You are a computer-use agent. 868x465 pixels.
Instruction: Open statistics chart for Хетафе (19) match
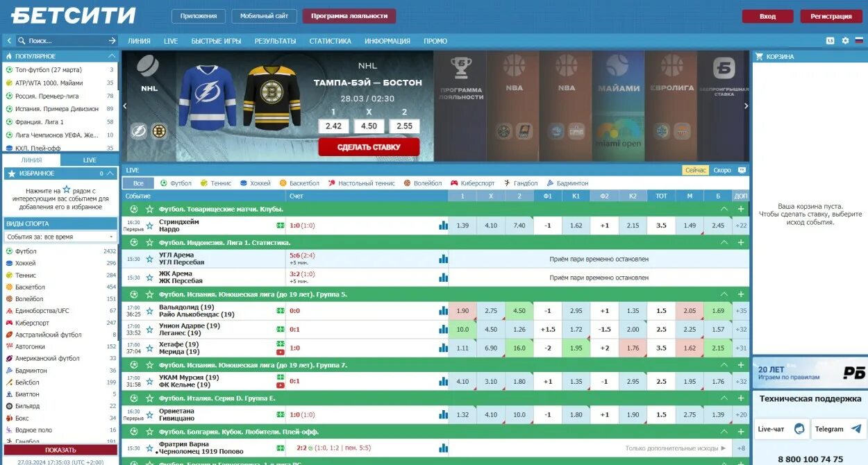coord(443,348)
